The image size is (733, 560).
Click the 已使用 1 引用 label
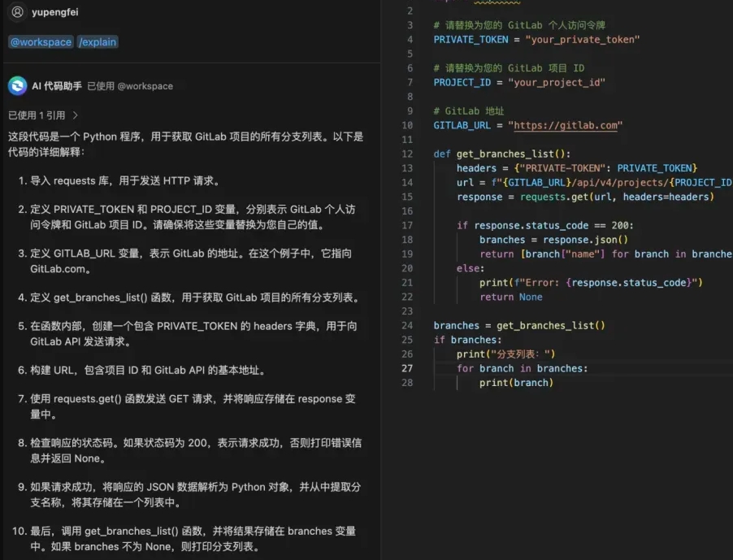pos(37,115)
